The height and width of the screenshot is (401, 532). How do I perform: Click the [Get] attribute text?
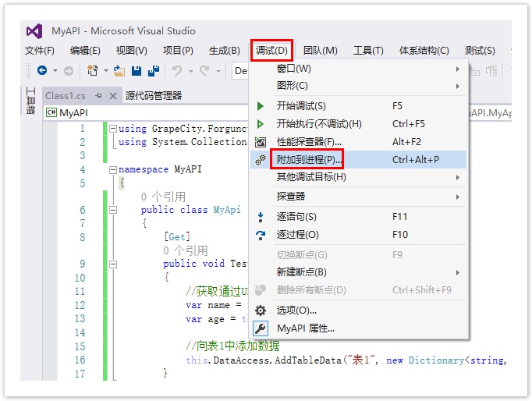(177, 237)
